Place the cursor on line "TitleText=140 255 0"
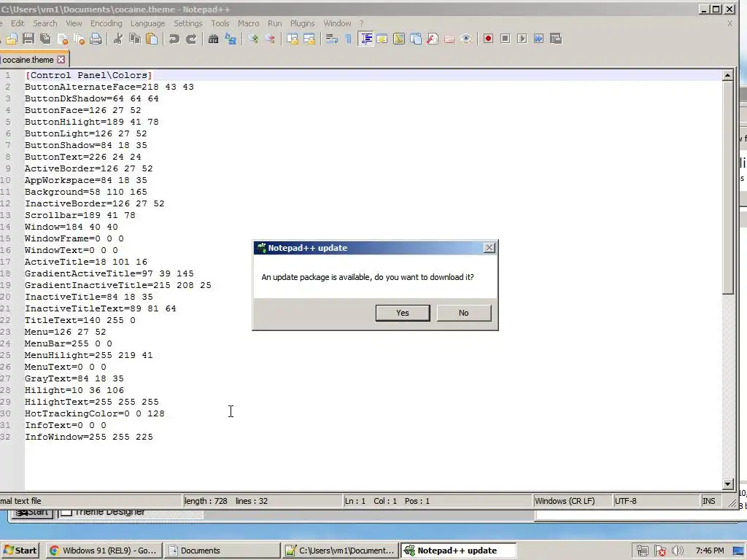This screenshot has width=747, height=560. (80, 320)
